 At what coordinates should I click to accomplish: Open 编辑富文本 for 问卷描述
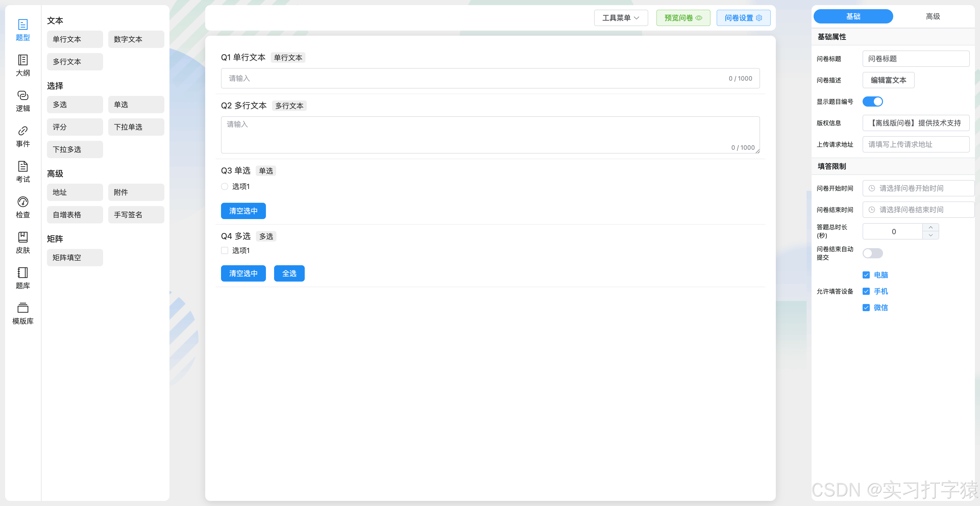pyautogui.click(x=888, y=80)
